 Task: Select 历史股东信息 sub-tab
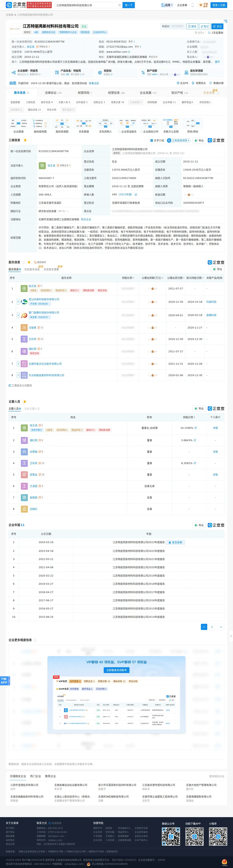[32, 269]
